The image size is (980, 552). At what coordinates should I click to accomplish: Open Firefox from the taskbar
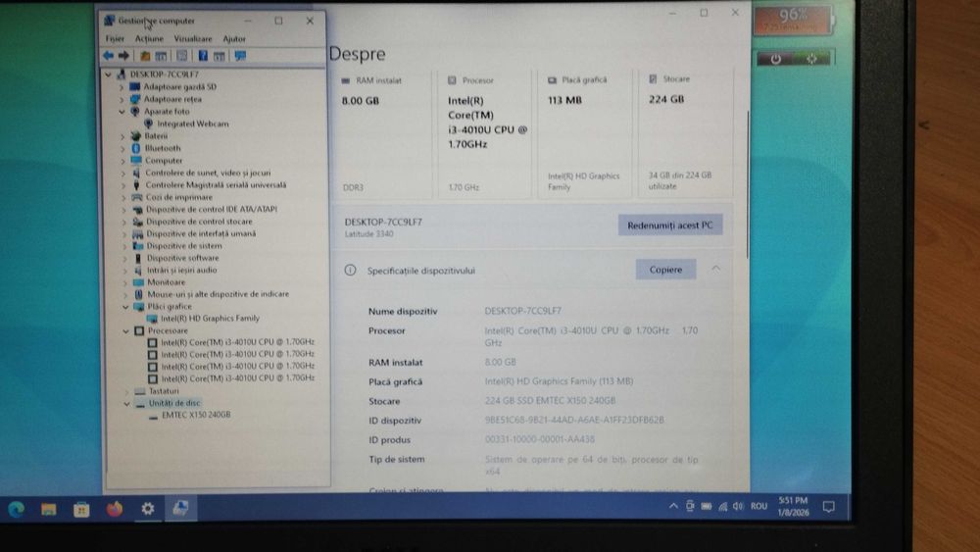coord(115,509)
